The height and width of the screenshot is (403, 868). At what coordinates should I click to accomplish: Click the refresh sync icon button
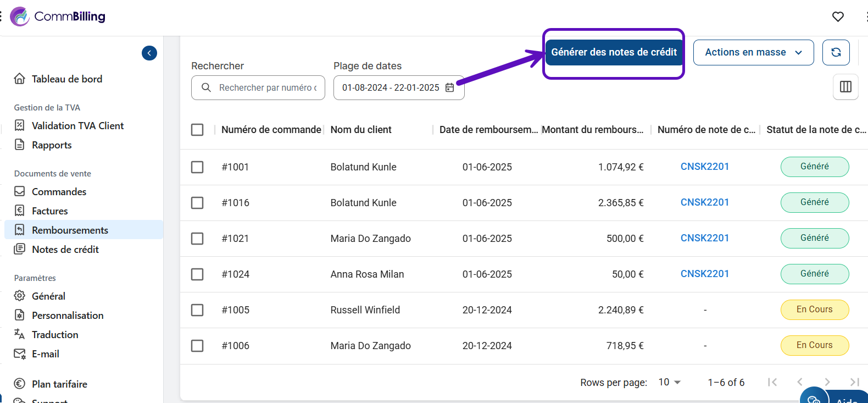[836, 52]
